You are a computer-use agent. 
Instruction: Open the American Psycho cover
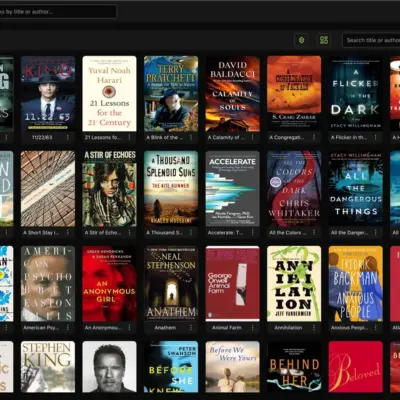pos(48,284)
